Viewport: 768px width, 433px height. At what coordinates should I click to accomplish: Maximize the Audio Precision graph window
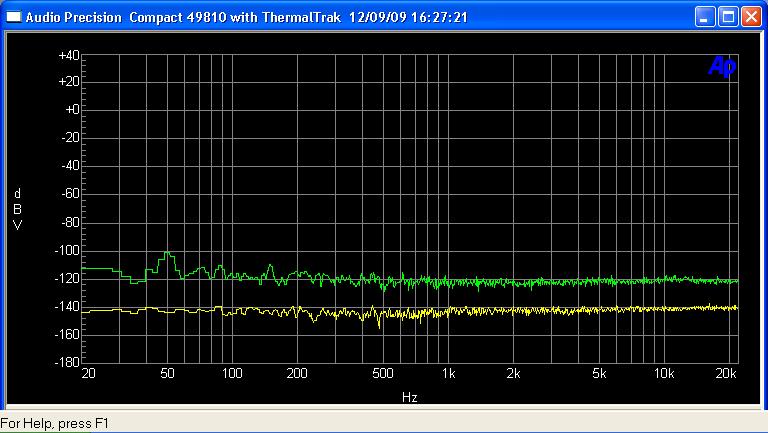click(x=728, y=17)
